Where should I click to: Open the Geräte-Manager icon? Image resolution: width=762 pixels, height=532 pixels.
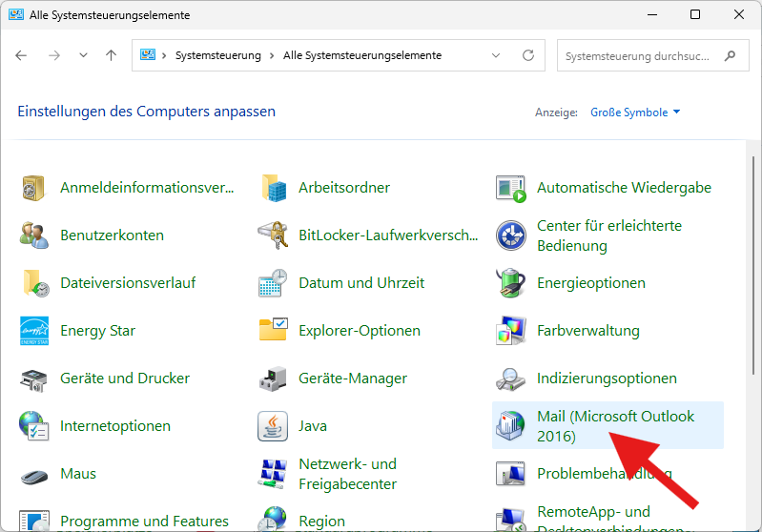pos(273,379)
